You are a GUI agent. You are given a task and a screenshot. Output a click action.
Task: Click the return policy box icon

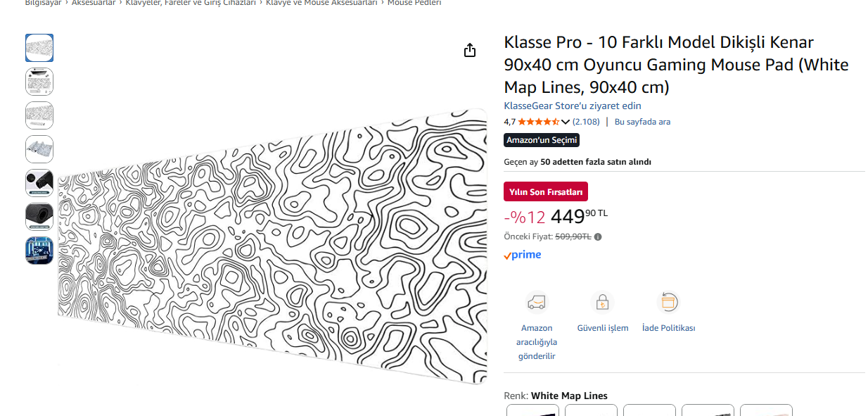pos(668,302)
